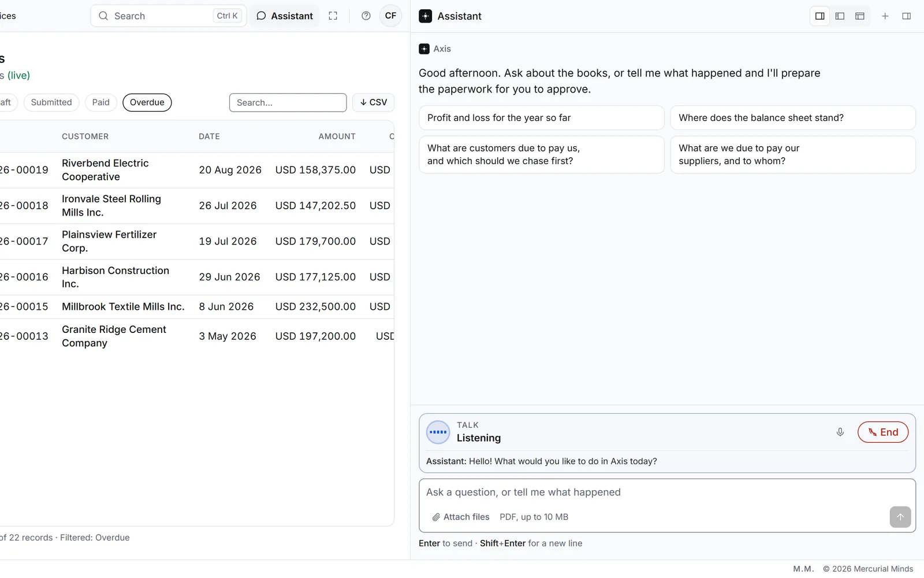Open the Riverbend Electric Cooperative invoice row
The height and width of the screenshot is (578, 924).
click(x=196, y=170)
